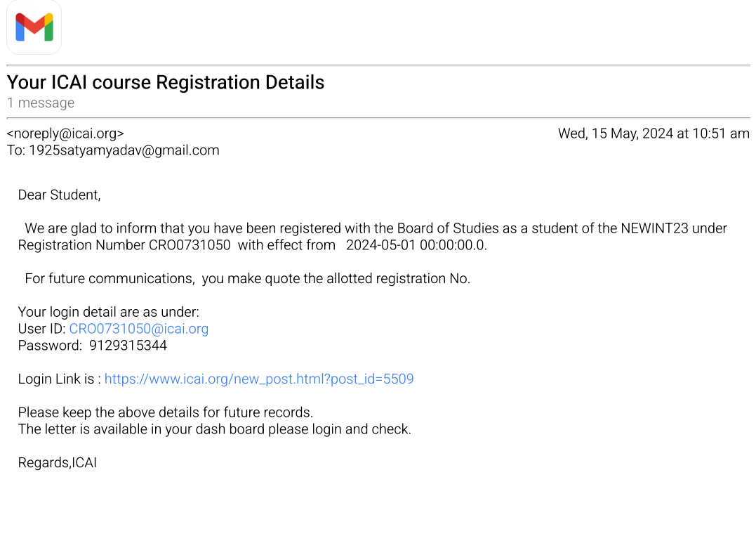This screenshot has height=548, width=756.
Task: Click the 'Password:' label
Action: pos(50,346)
